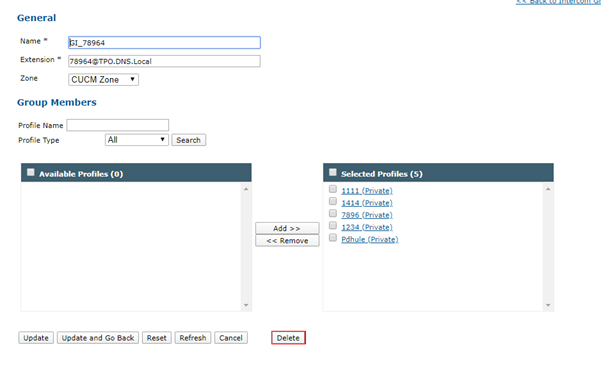The image size is (601, 368).
Task: Check the box for profile 1234
Action: point(333,225)
